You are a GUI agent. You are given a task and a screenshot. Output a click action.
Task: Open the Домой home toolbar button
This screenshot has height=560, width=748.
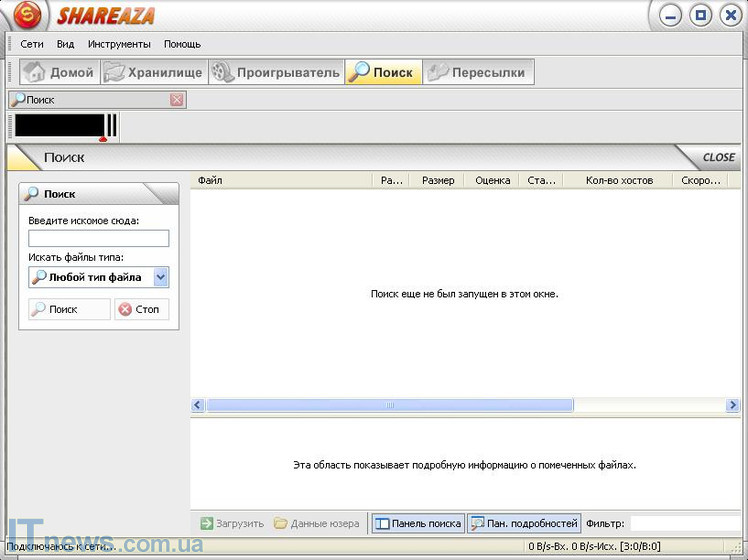click(59, 72)
